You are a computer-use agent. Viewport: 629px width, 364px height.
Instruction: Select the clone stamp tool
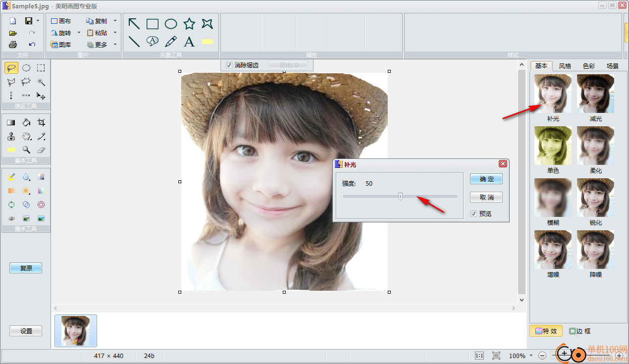tap(12, 136)
